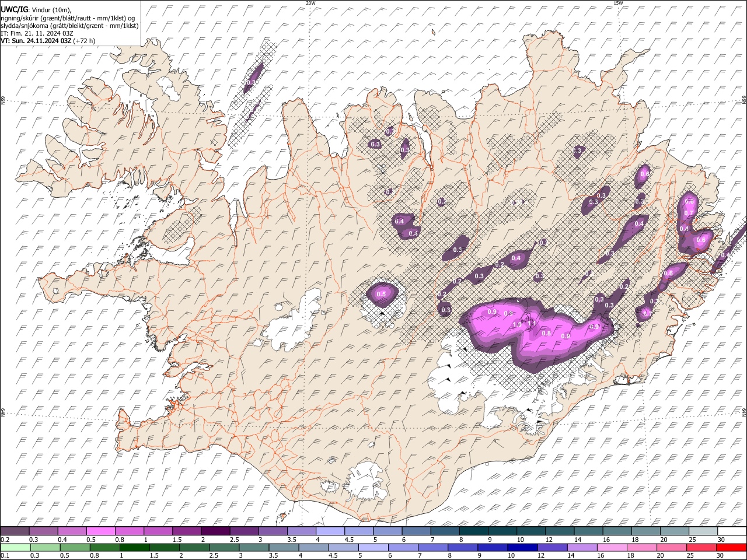This screenshot has height=560, width=747.
Task: Click the map's "0.5" value on isolated purple patch
Action: point(382,295)
